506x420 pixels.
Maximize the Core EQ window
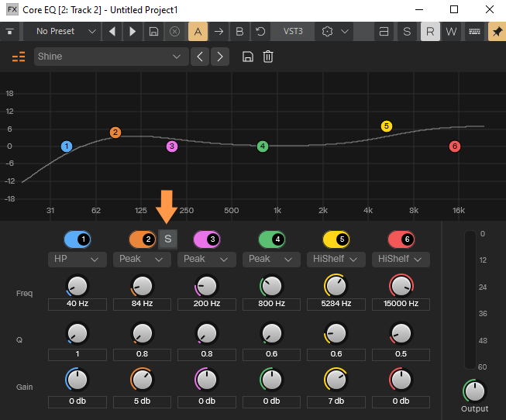(454, 9)
